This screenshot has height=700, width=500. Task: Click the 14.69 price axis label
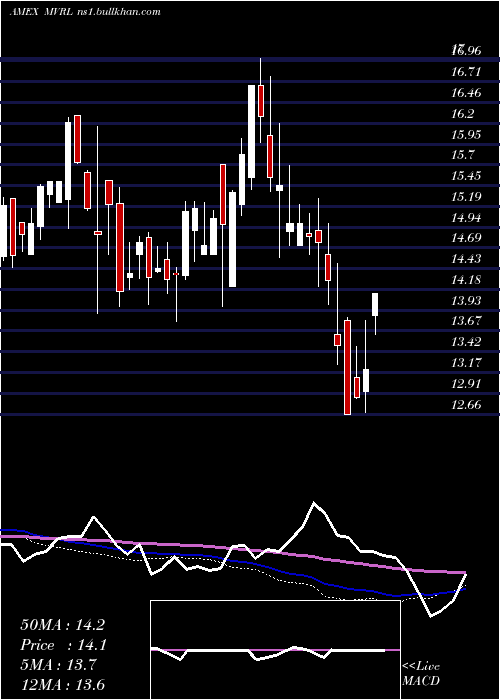(x=466, y=238)
